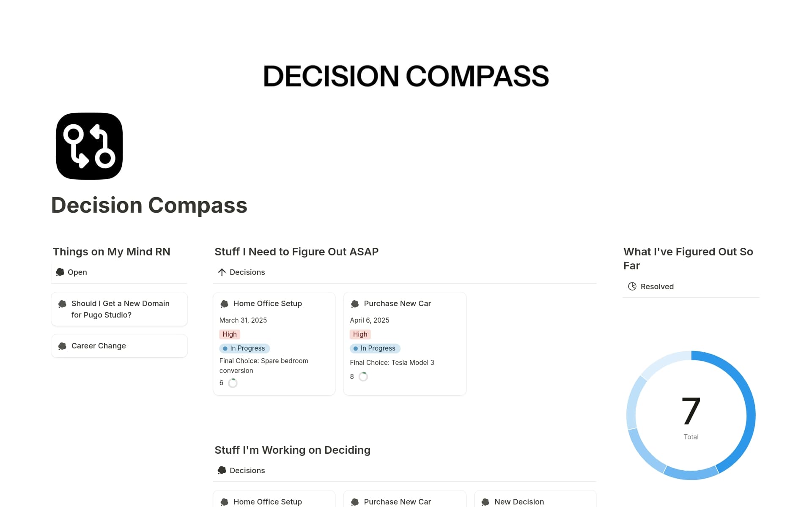Click the pie chart icon next to Resolved

632,286
